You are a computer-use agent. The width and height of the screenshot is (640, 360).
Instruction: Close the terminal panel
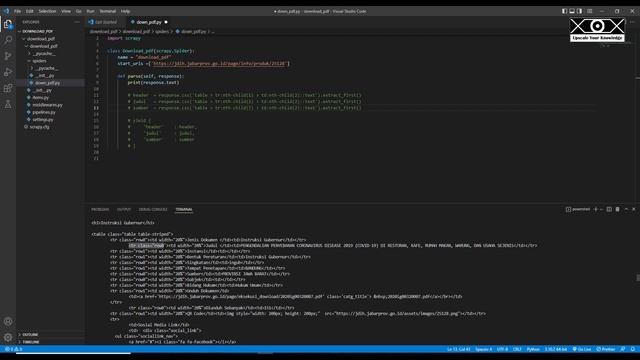(x=634, y=209)
